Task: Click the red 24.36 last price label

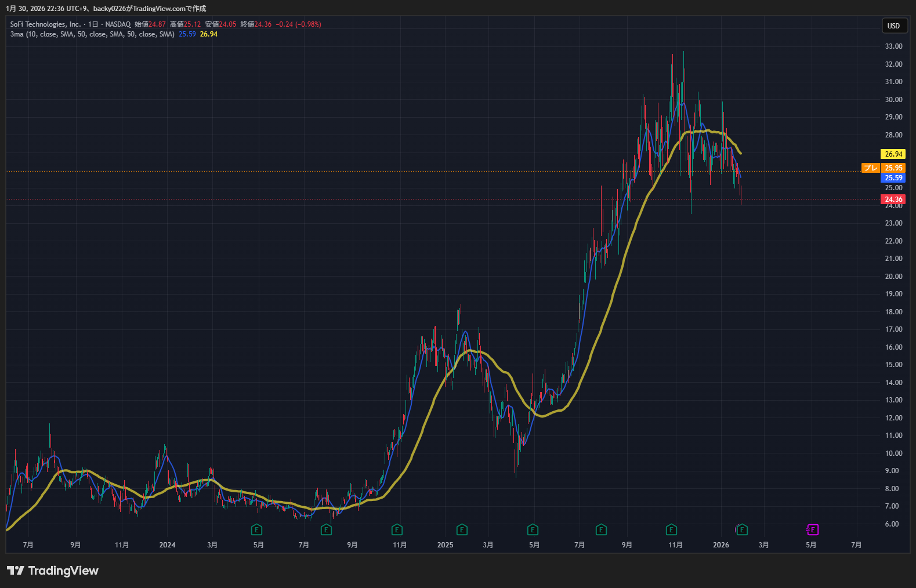Action: (893, 199)
